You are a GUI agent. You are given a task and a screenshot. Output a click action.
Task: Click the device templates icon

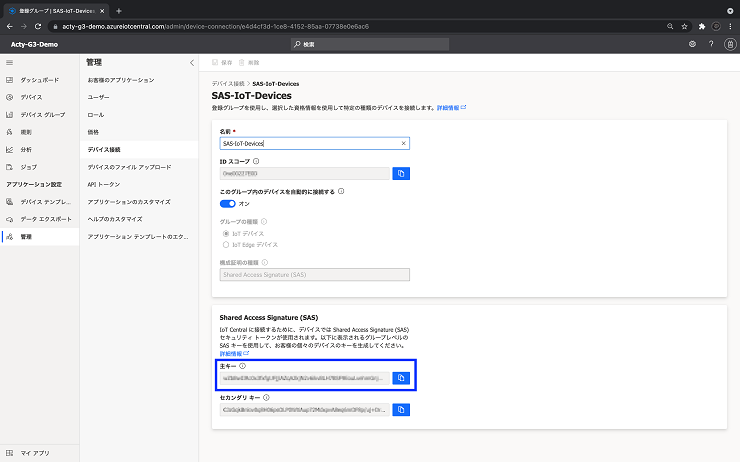click(x=9, y=202)
